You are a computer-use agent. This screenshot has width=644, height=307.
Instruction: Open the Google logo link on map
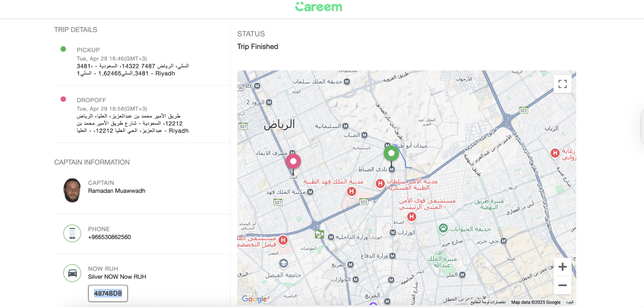click(x=254, y=299)
